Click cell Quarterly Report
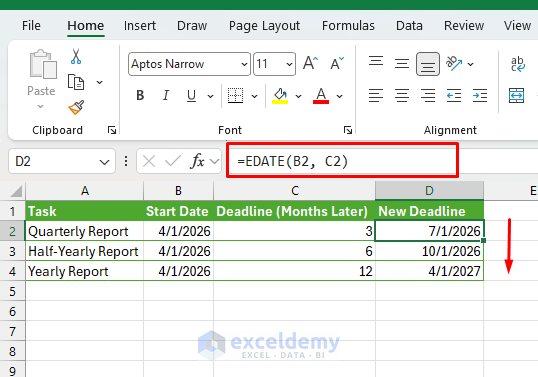This screenshot has width=538, height=377. pos(84,231)
